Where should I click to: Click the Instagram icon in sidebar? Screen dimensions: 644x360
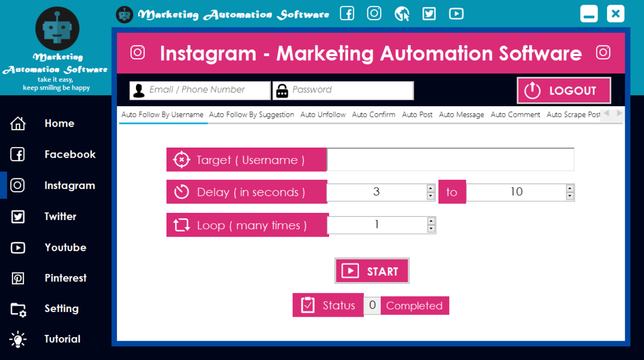17,185
